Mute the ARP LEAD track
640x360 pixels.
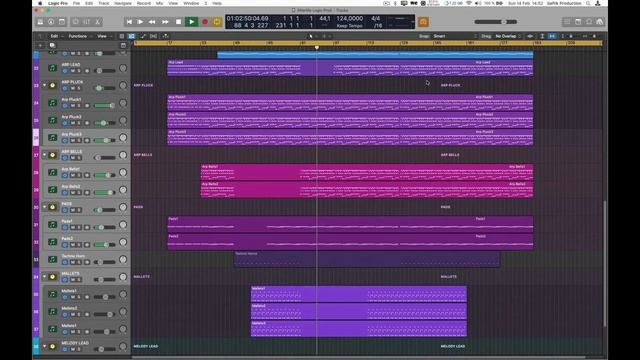tap(73, 71)
